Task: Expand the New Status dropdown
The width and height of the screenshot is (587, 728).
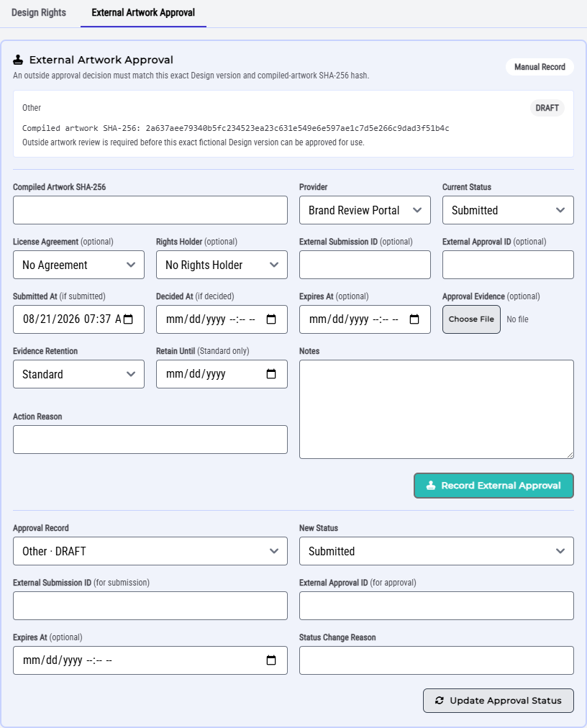Action: click(436, 551)
